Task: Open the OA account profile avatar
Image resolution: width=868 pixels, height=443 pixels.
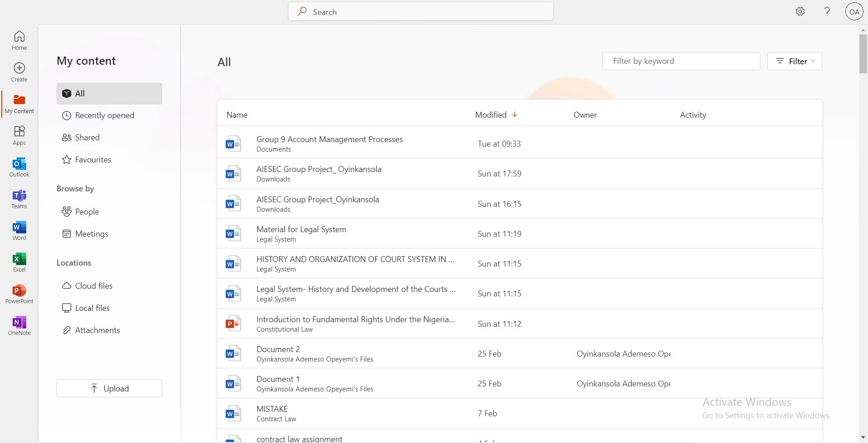Action: click(854, 12)
